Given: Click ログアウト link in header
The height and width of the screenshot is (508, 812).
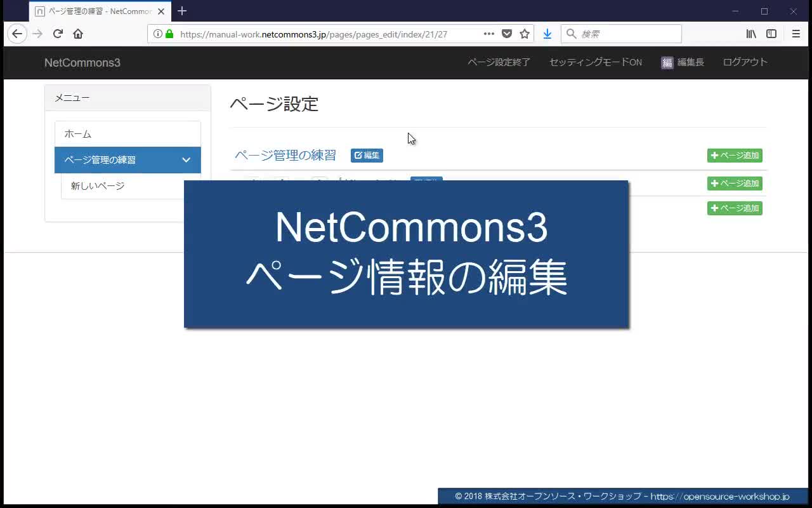Looking at the screenshot, I should coord(745,62).
